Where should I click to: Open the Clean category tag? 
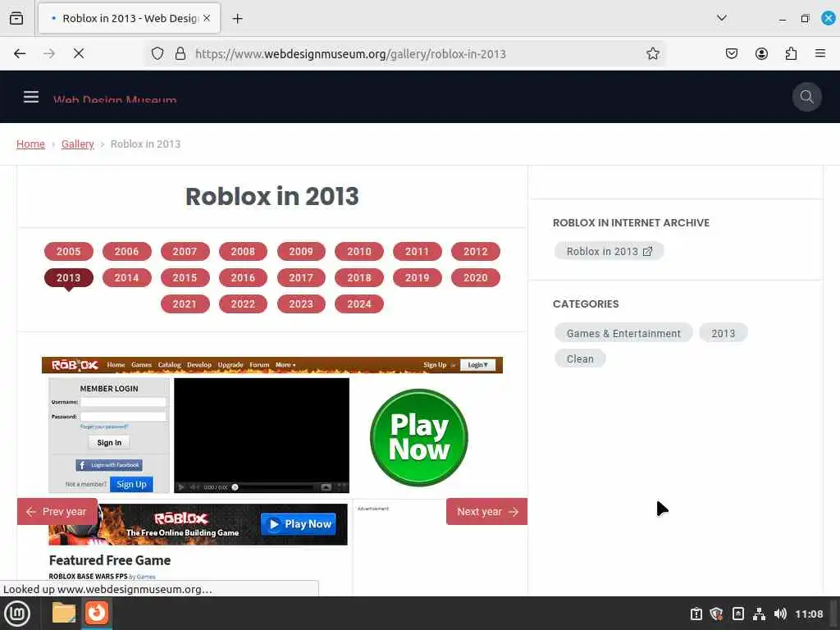pyautogui.click(x=580, y=359)
